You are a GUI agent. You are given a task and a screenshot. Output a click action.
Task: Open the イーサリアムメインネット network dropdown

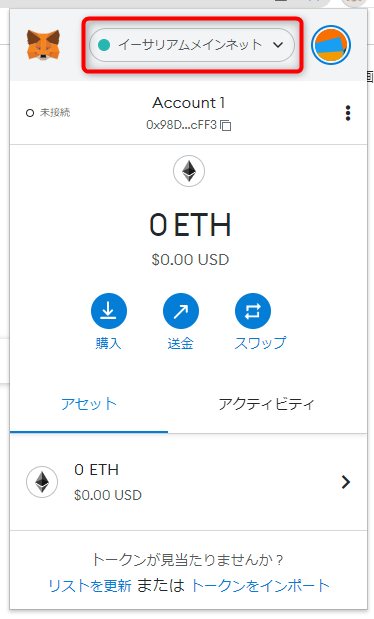[192, 45]
